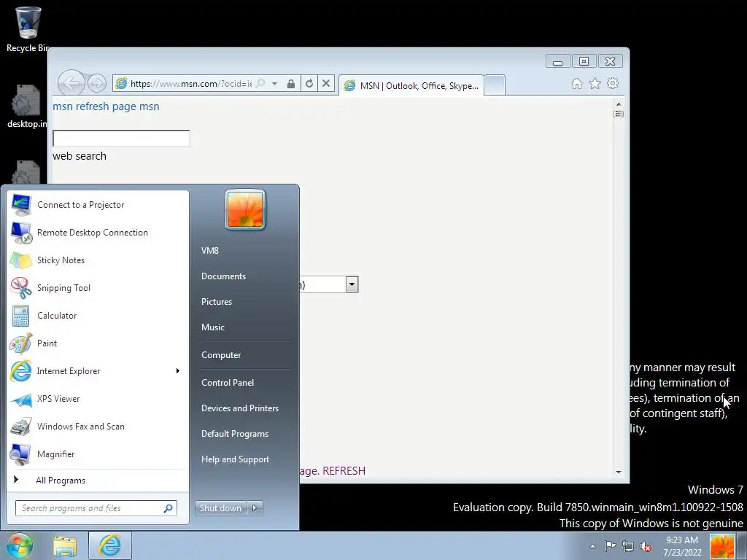Open Computer from Start menu

221,355
